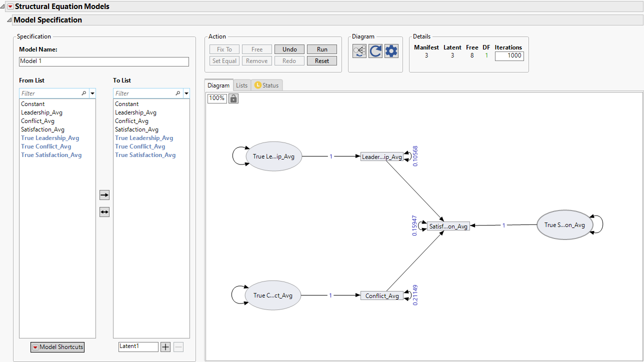Select True Conflict_Avg in From List
Screen dimensions: 644x362
pyautogui.click(x=46, y=146)
